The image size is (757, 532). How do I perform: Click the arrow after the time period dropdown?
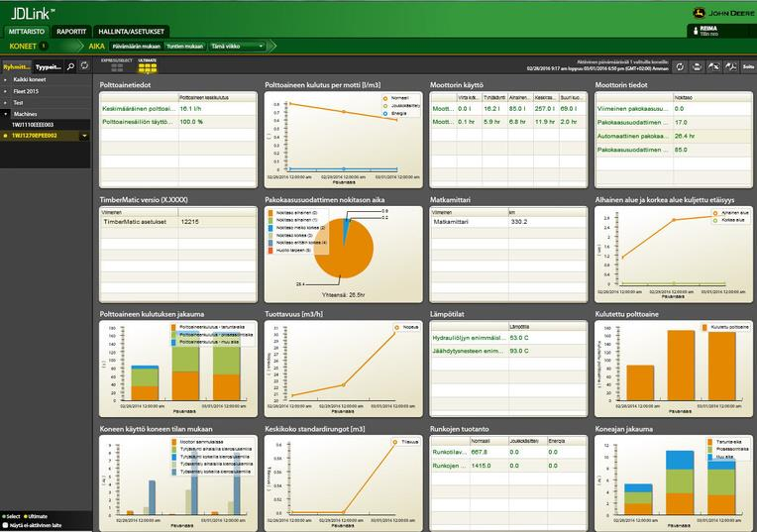click(272, 47)
